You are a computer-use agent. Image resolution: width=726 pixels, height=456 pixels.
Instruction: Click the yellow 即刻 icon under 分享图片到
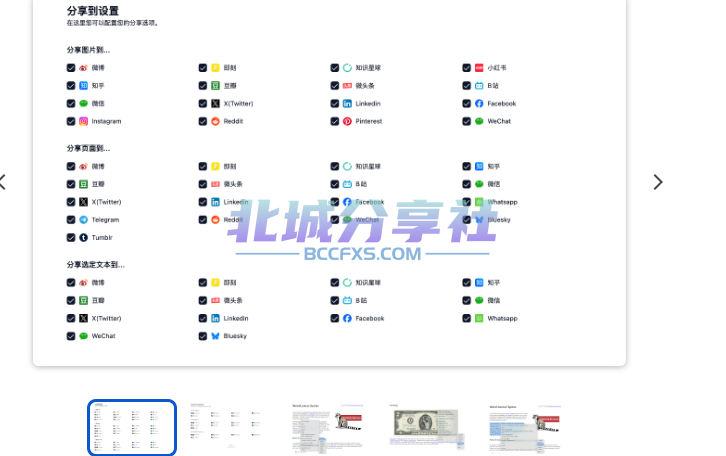(x=215, y=68)
